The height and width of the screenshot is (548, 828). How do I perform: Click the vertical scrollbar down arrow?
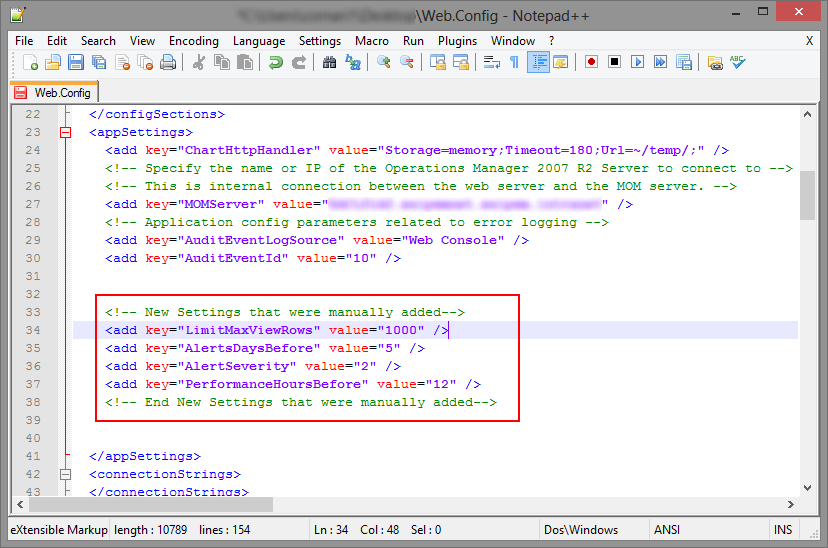(807, 488)
